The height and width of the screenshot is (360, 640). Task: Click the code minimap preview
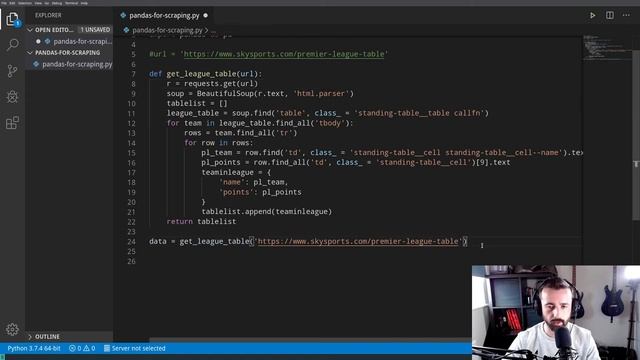[607, 48]
